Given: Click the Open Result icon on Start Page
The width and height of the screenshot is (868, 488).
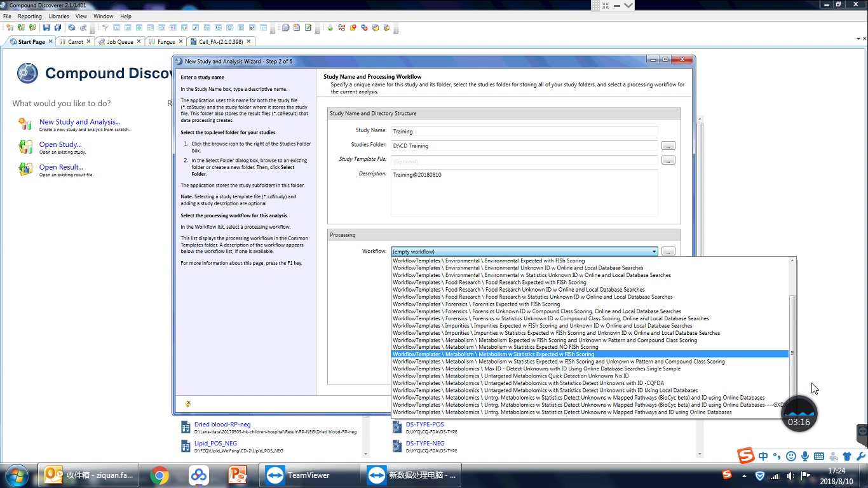Looking at the screenshot, I should (25, 169).
